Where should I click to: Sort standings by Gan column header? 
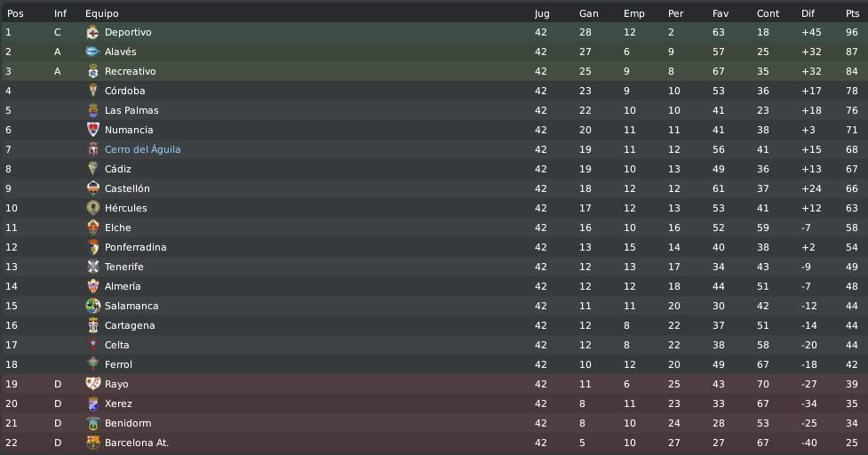coord(588,13)
